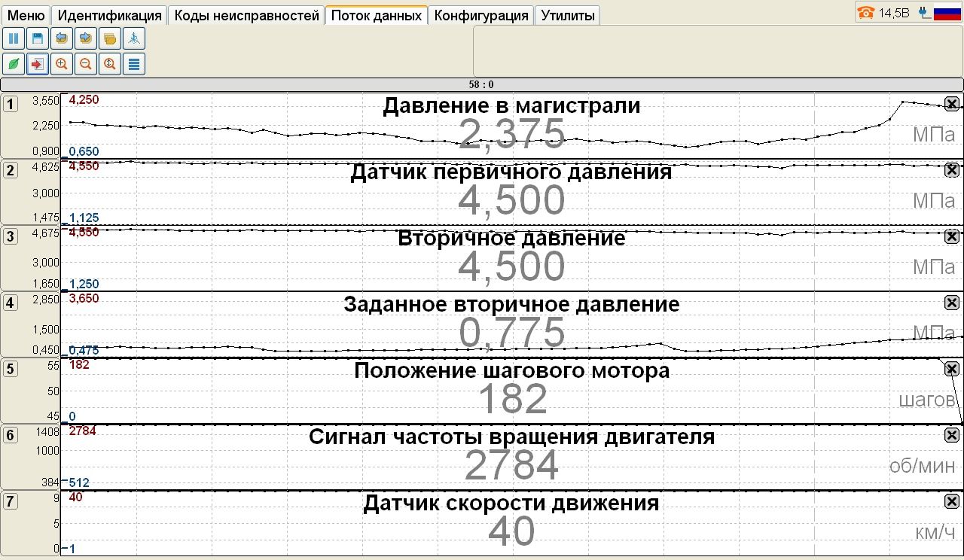Click the blue plug adapter icon

[x=925, y=13]
